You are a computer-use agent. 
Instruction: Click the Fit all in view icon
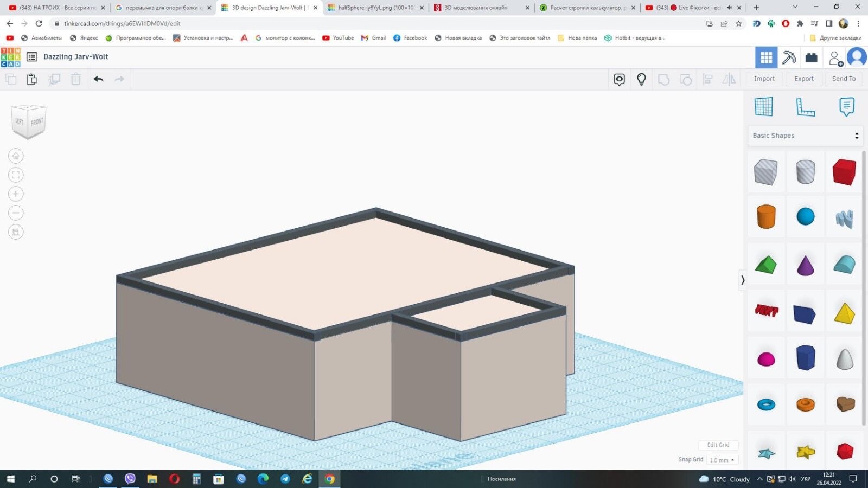[x=16, y=175]
